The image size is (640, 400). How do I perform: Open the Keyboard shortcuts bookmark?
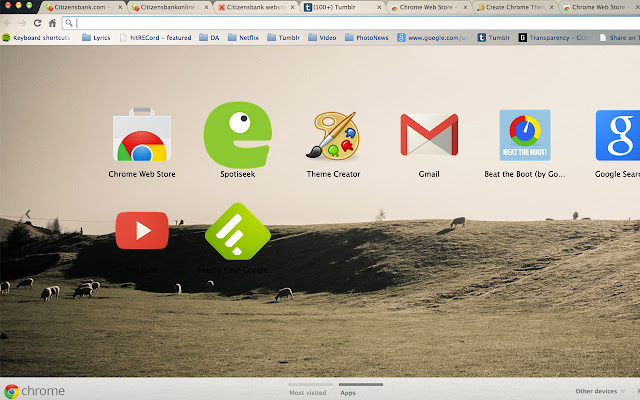pyautogui.click(x=36, y=38)
